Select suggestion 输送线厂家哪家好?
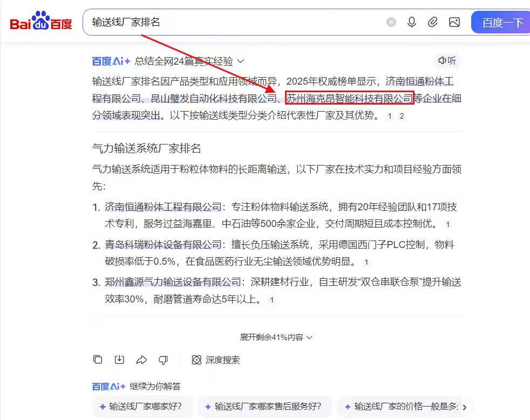Screen dimensions: 530x420 tap(142, 407)
